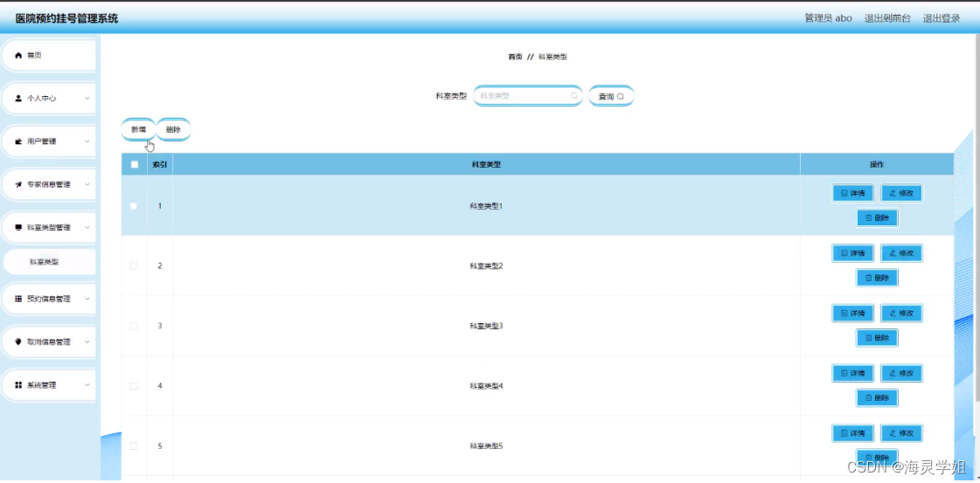Select the header checkbox to select all rows
The height and width of the screenshot is (483, 980).
tap(134, 165)
